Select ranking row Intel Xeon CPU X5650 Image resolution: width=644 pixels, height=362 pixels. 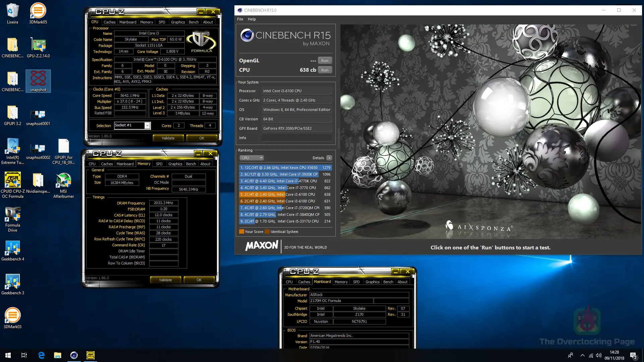coord(285,168)
